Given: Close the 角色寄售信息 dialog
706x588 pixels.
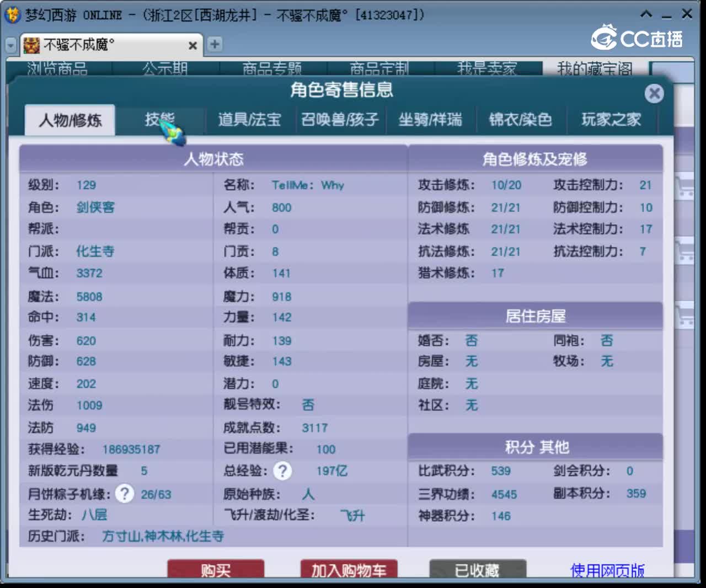Looking at the screenshot, I should pos(654,93).
